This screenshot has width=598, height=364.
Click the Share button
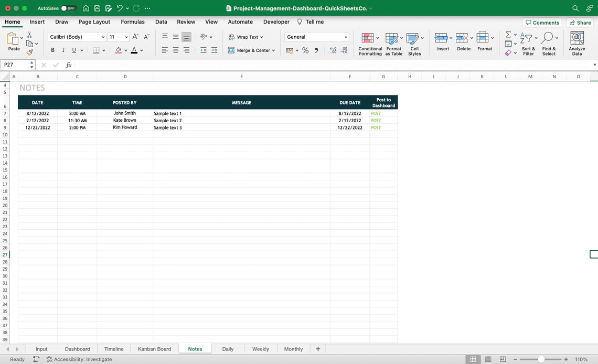click(580, 23)
